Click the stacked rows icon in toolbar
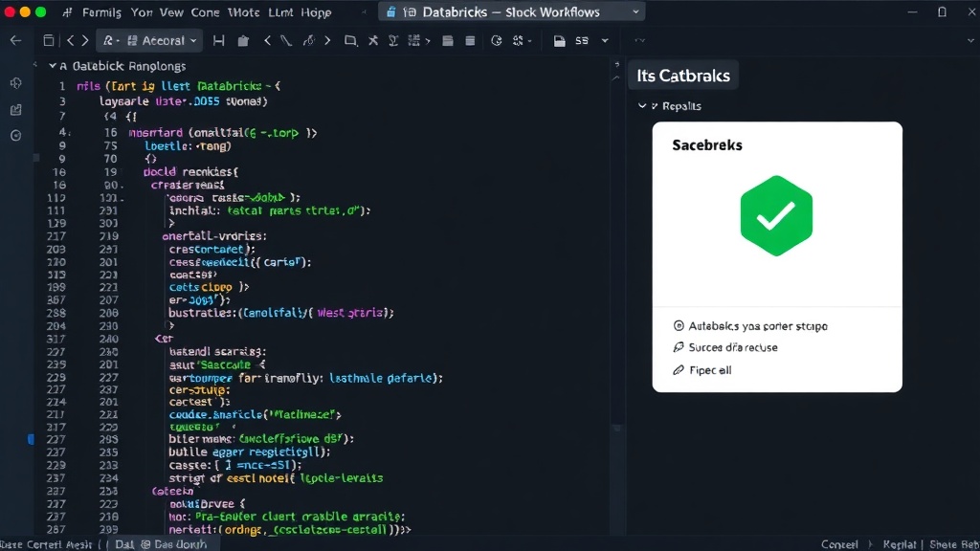 (x=448, y=40)
